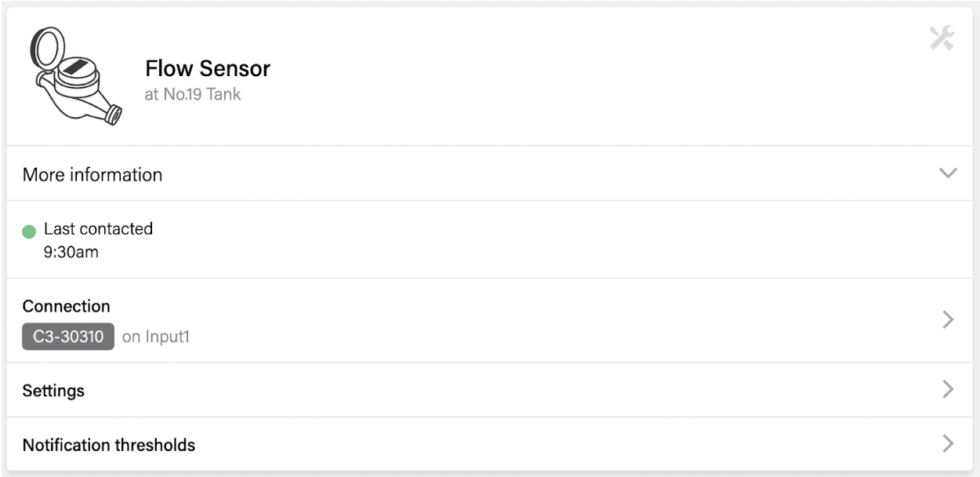Viewport: 980px width, 477px height.
Task: Open Notification thresholds via its right chevron
Action: (948, 444)
